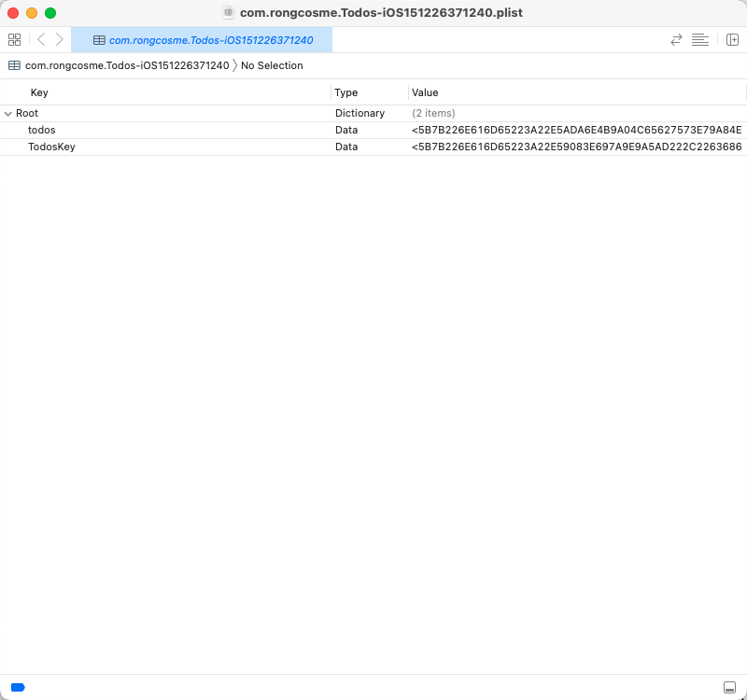This screenshot has width=747, height=700.
Task: Click the Dictionary type of Root
Action: click(x=359, y=113)
